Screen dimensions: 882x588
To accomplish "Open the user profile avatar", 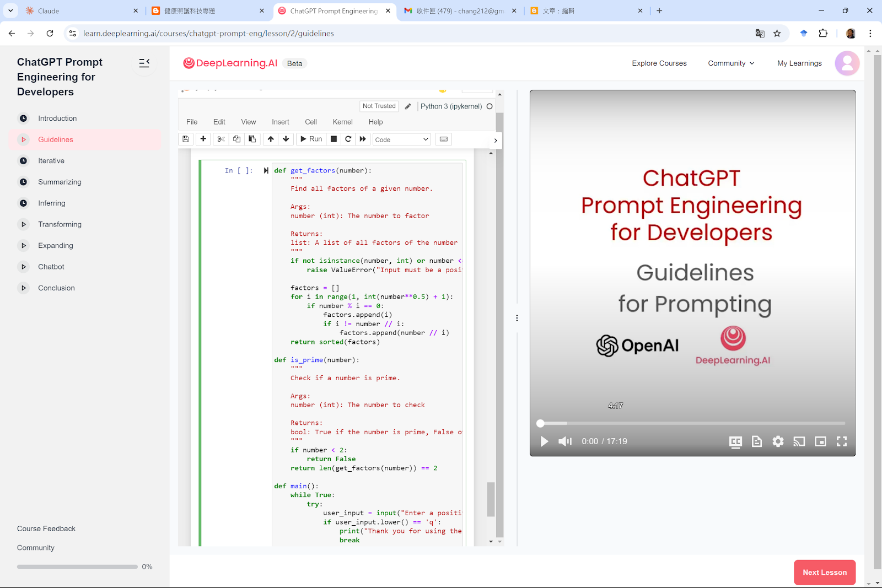I will click(x=847, y=63).
